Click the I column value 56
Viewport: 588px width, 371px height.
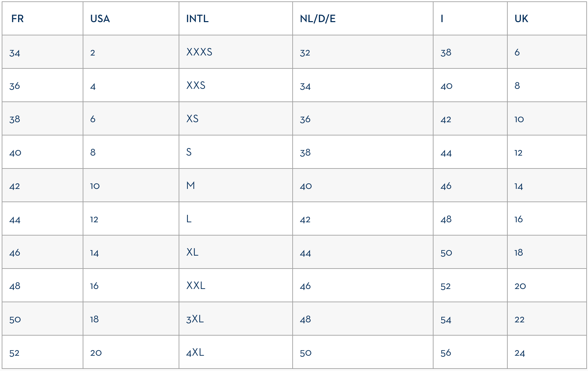[446, 353]
